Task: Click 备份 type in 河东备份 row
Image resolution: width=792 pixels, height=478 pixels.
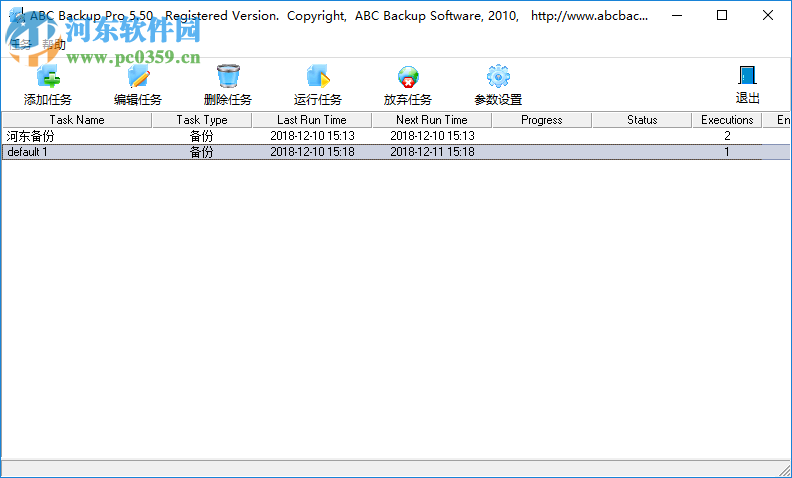Action: (x=202, y=136)
